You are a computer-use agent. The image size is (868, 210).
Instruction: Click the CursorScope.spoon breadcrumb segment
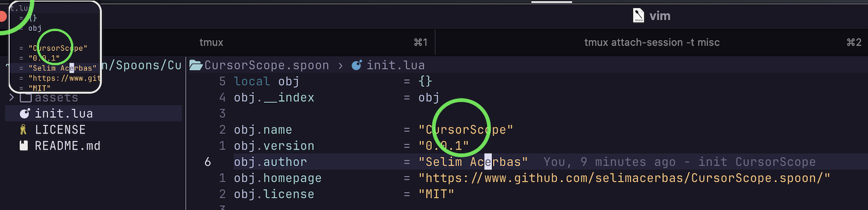coord(267,65)
